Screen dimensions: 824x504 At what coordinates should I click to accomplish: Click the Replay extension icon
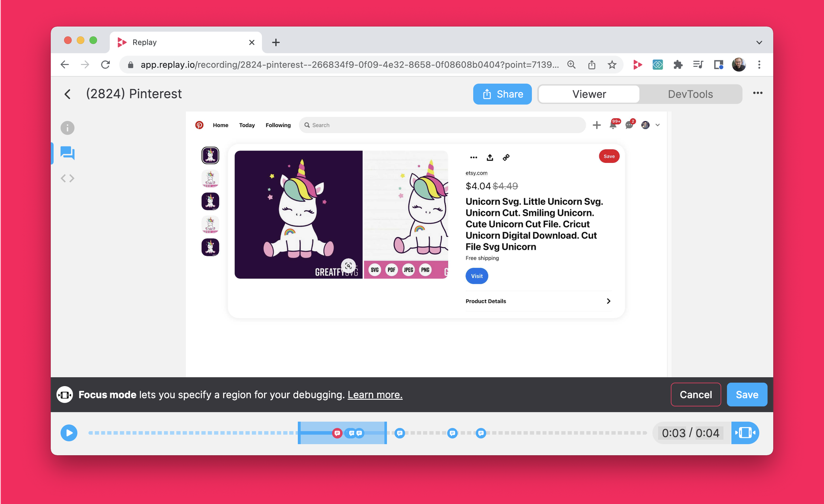point(637,64)
